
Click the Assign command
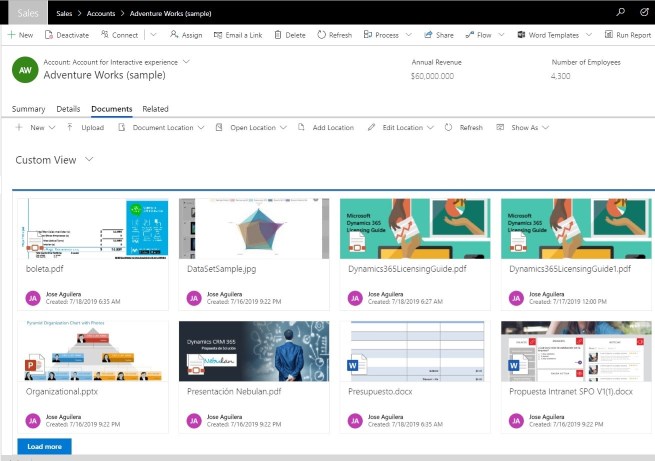click(x=186, y=35)
